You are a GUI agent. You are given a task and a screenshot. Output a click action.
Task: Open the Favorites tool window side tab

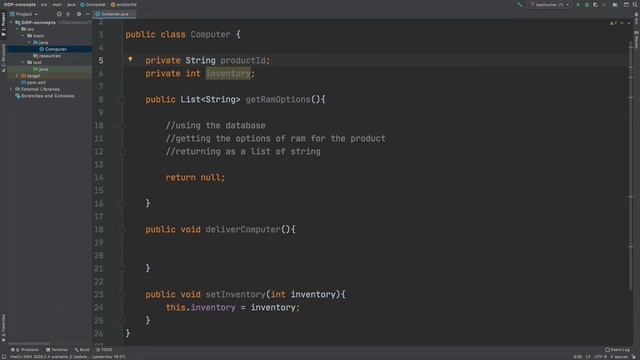[x=3, y=328]
